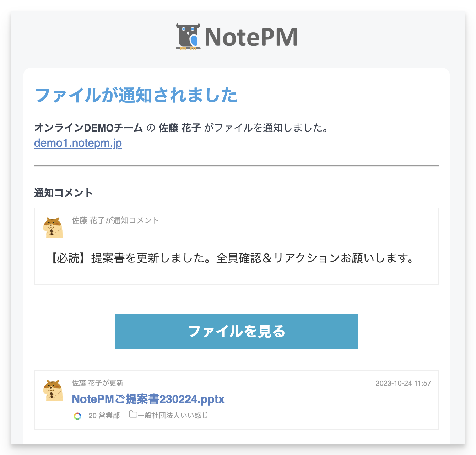Click the ファイルが通知されました heading
This screenshot has height=455, width=476.
coord(136,95)
